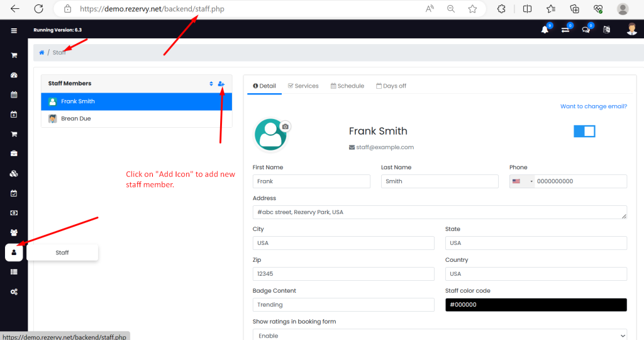Click the Staff tooltip label beside sidebar

[62, 252]
